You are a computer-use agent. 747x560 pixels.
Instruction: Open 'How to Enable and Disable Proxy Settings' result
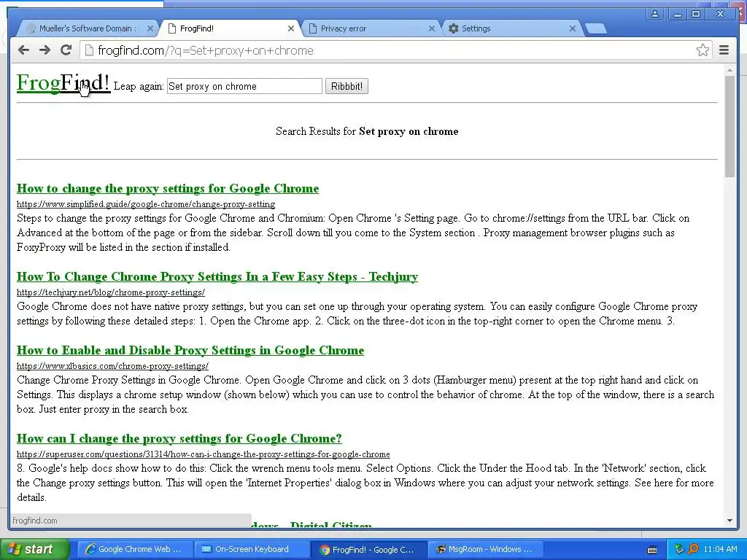[190, 351]
